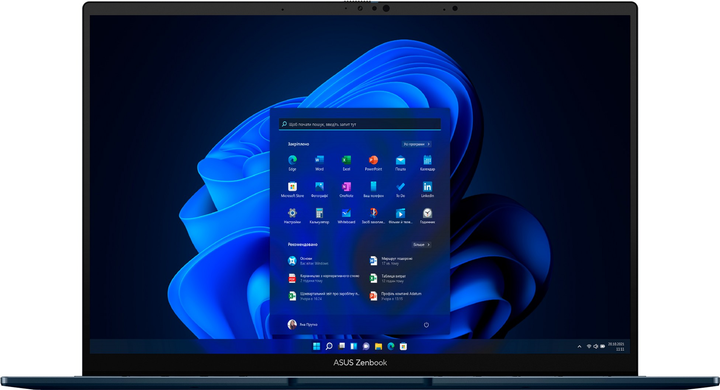
Task: Open the Calendar (Календар) app
Action: [428, 160]
